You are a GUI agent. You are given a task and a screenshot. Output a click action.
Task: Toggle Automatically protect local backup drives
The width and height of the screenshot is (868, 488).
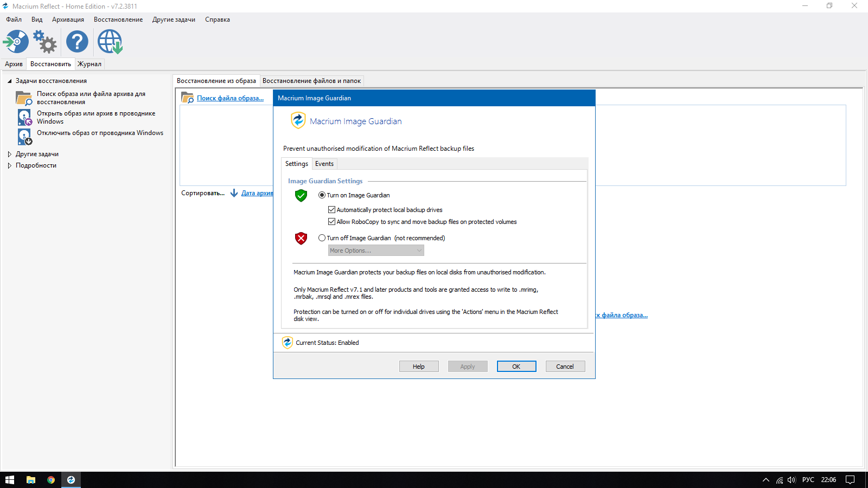331,210
